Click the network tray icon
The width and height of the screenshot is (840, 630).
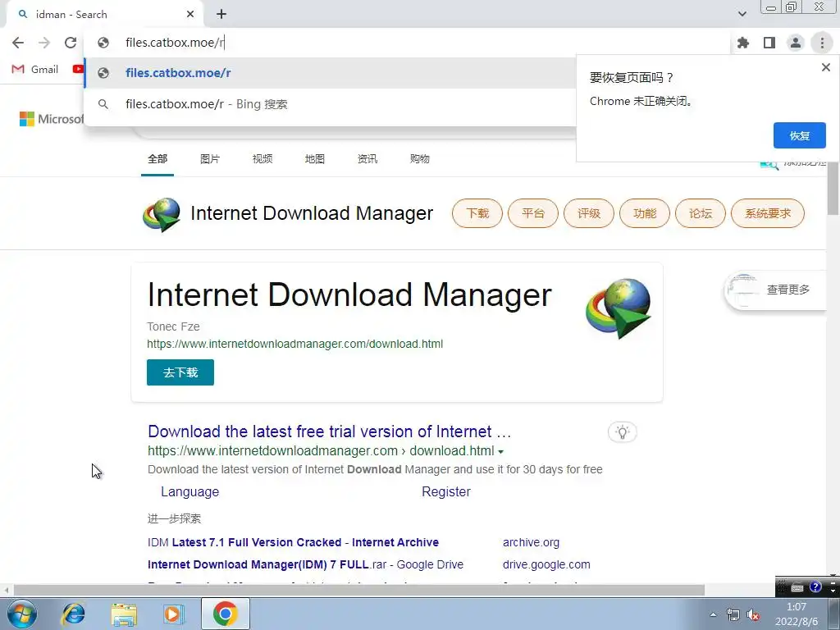point(733,615)
